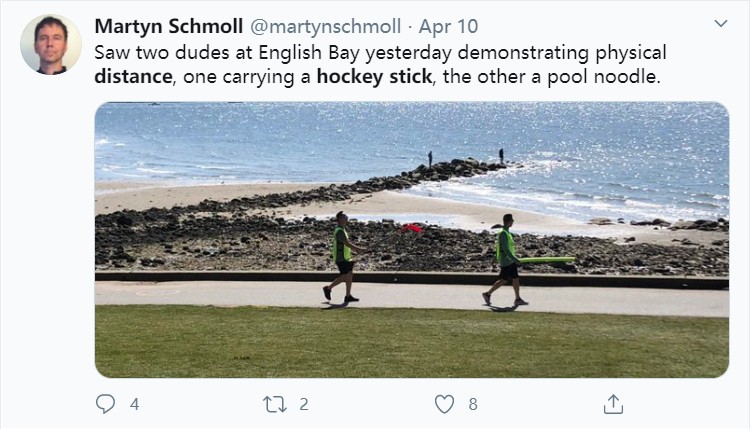This screenshot has width=751, height=429.
Task: Click the Apr 10 timestamp
Action: pos(448,26)
